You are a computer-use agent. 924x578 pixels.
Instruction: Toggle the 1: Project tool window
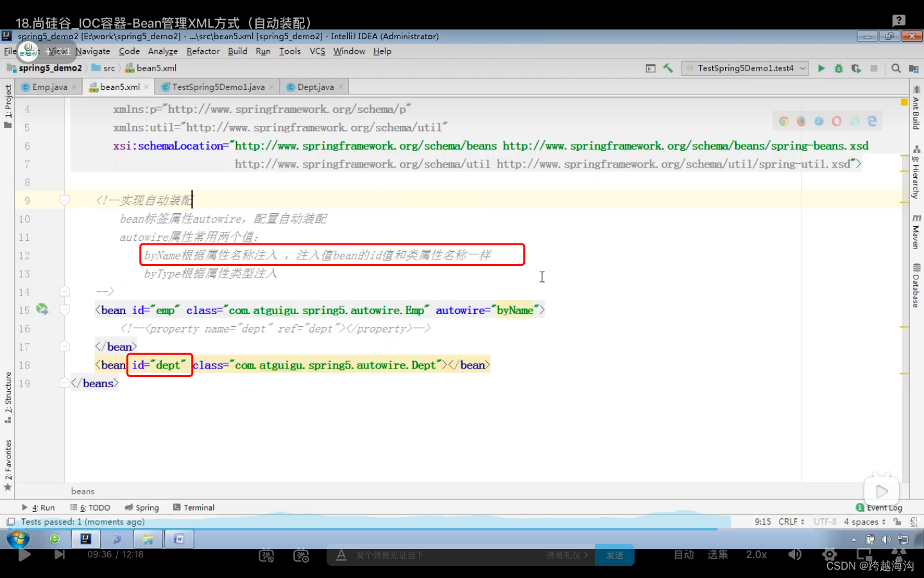8,101
